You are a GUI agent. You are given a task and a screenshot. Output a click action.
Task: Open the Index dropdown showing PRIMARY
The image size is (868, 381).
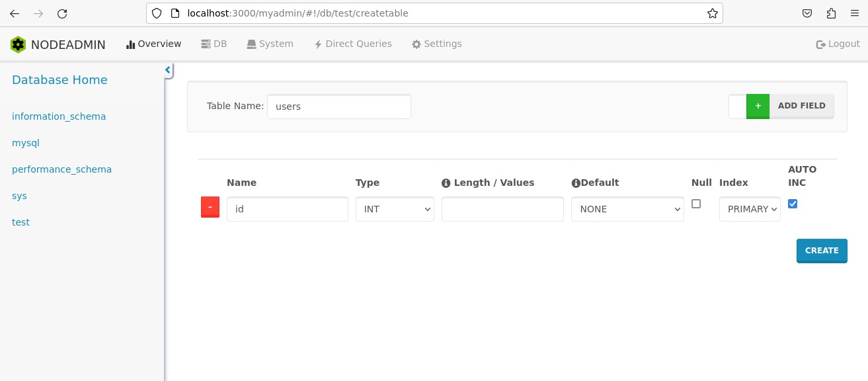[750, 209]
